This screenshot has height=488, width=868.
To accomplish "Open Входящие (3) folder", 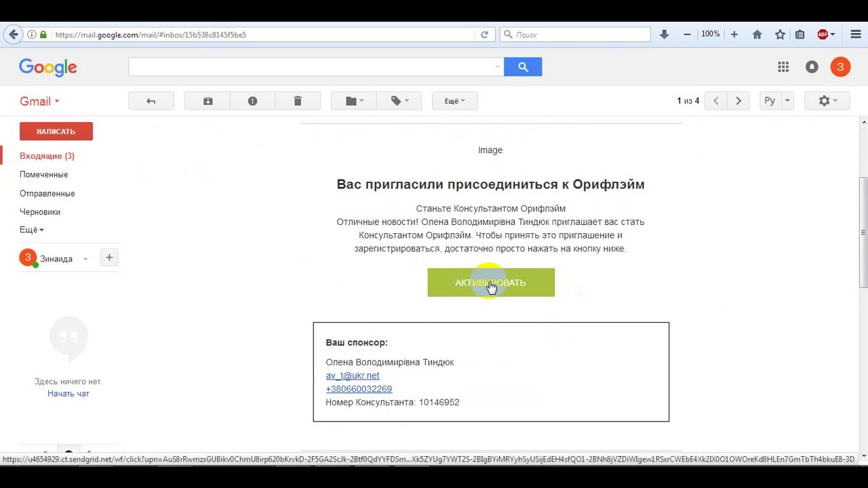I will [x=47, y=156].
